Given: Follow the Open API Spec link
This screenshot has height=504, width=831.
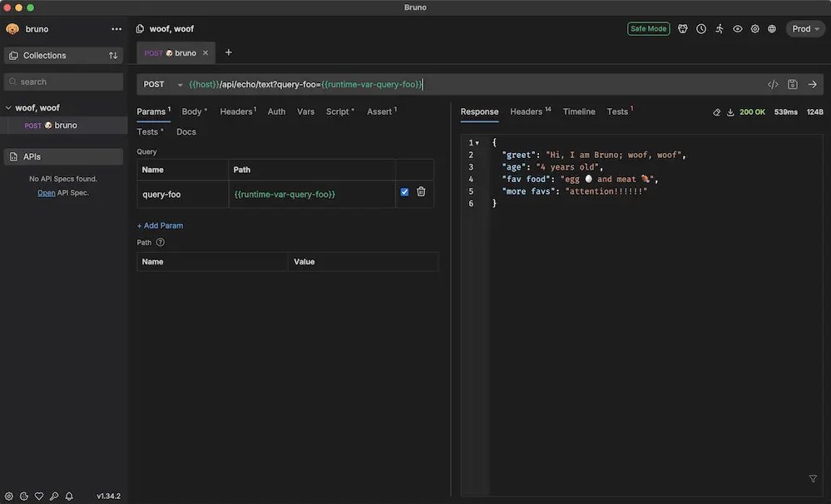Looking at the screenshot, I should tap(46, 193).
